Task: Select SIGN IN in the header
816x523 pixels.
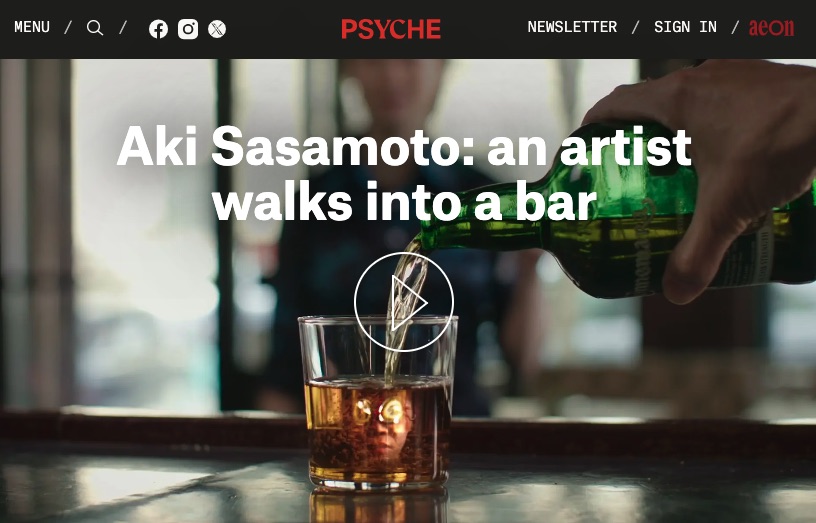Action: click(x=685, y=27)
